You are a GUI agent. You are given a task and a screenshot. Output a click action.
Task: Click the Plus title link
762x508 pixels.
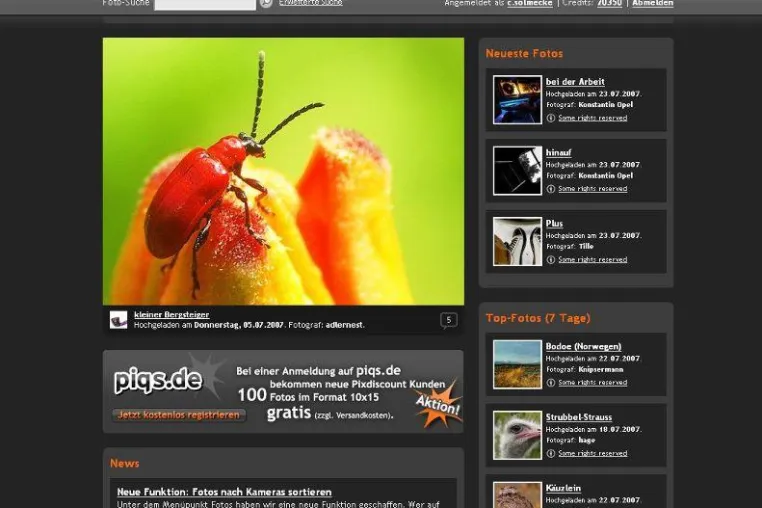(554, 224)
